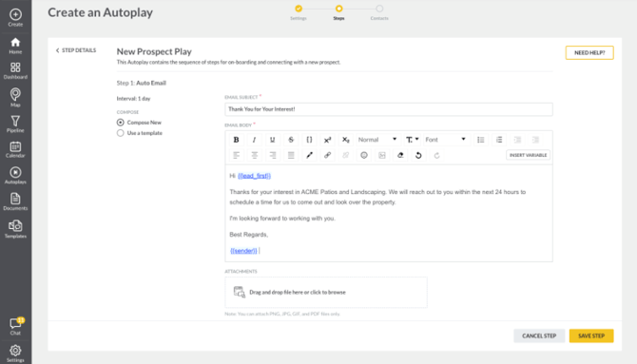The image size is (637, 364).
Task: Open the Dashboard from sidebar
Action: [15, 70]
